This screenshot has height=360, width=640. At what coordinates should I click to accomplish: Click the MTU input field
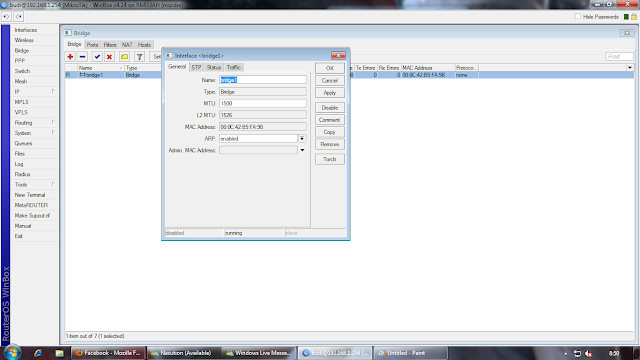pyautogui.click(x=263, y=104)
